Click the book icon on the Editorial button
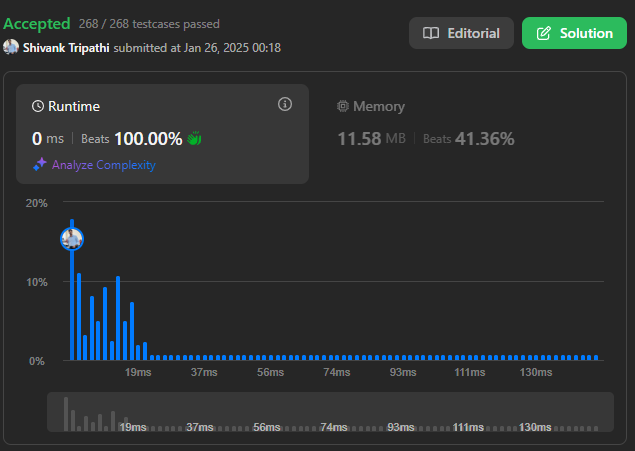Viewport: 635px width, 451px height. tap(431, 33)
